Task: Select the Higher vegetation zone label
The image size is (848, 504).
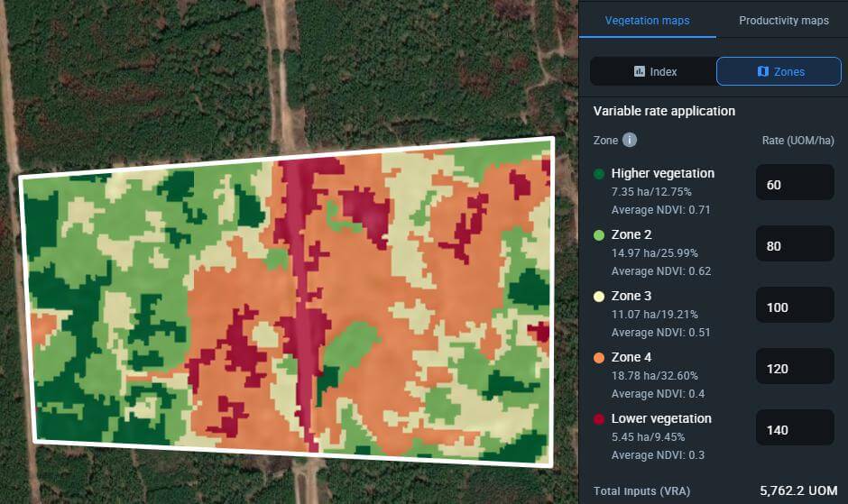Action: pos(662,173)
